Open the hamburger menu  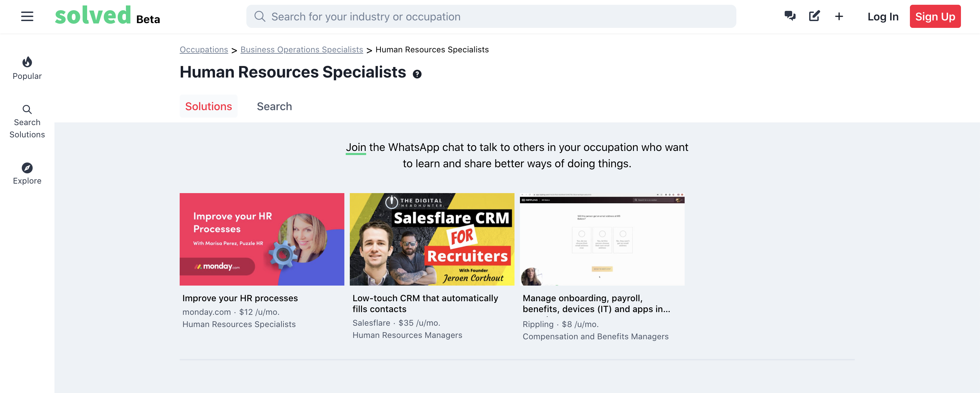click(x=27, y=16)
